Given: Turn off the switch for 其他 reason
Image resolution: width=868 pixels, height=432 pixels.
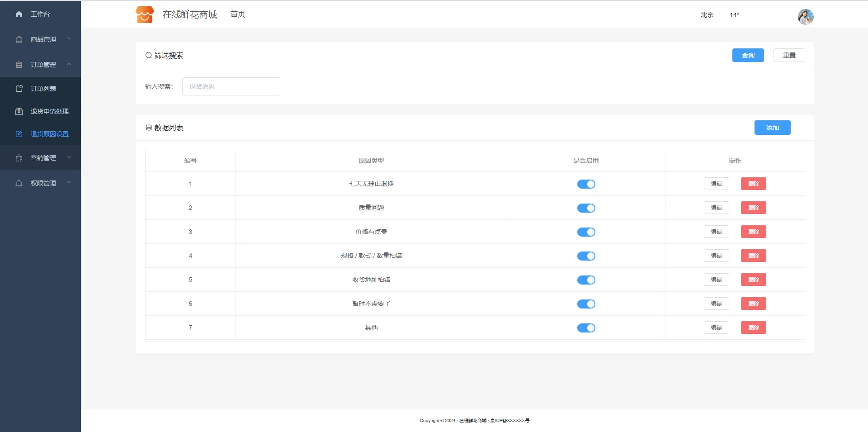Looking at the screenshot, I should pyautogui.click(x=586, y=328).
